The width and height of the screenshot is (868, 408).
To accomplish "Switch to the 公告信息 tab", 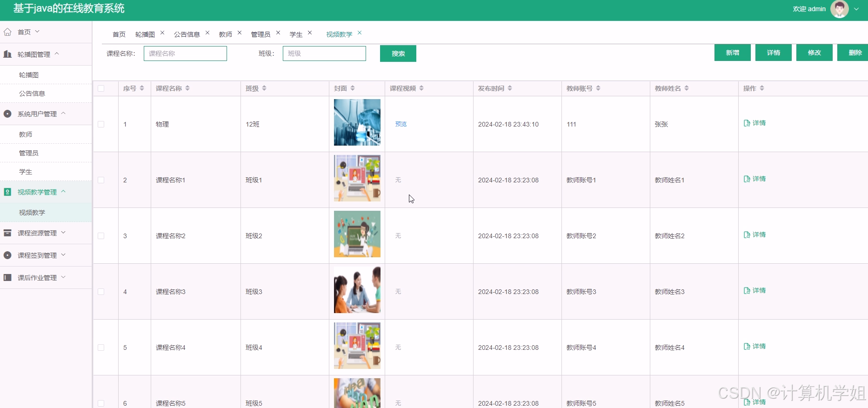I will pos(187,34).
